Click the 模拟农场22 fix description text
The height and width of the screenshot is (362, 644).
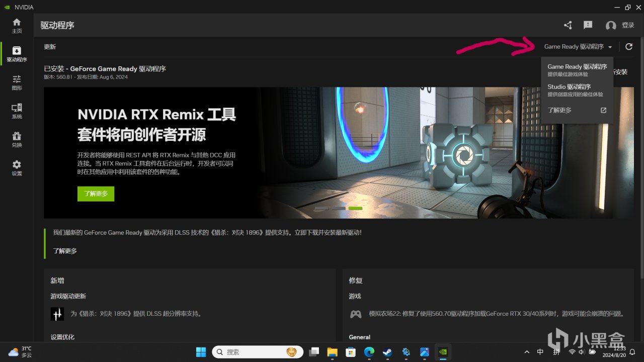(x=497, y=314)
